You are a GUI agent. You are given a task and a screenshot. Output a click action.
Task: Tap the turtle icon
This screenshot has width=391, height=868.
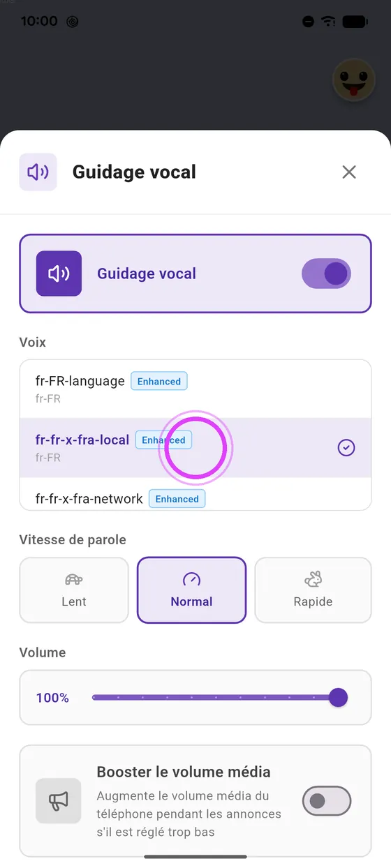pos(74,579)
